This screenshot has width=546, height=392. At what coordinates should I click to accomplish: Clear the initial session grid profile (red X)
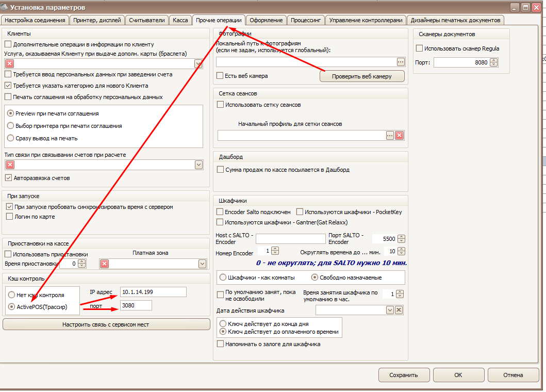[x=400, y=136]
